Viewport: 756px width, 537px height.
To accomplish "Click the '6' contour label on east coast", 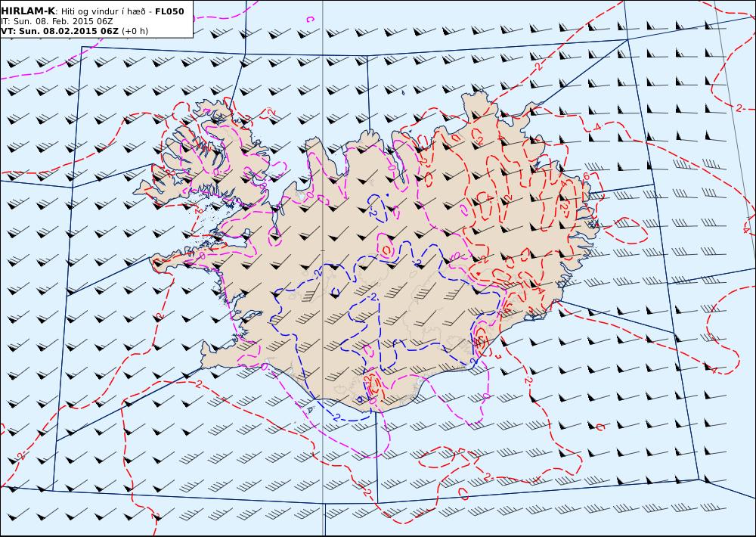I will point(587,176).
